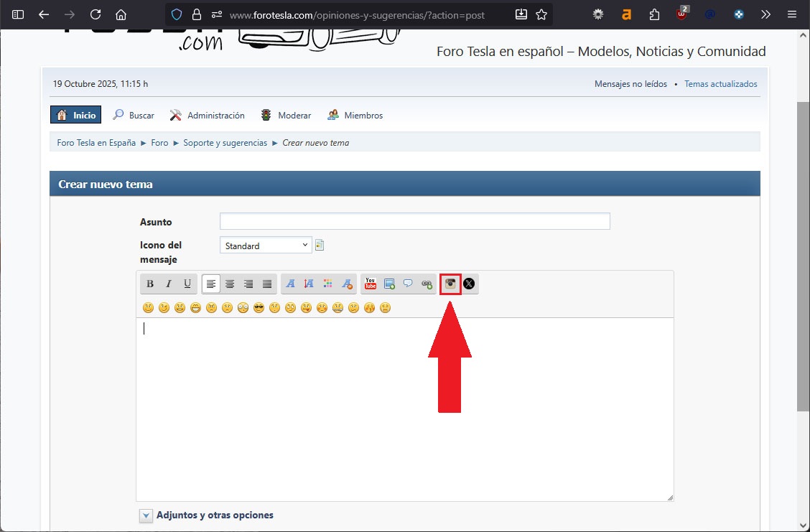This screenshot has height=532, width=810.
Task: Go to Soporte y sugerencias breadcrumb
Action: coord(225,143)
